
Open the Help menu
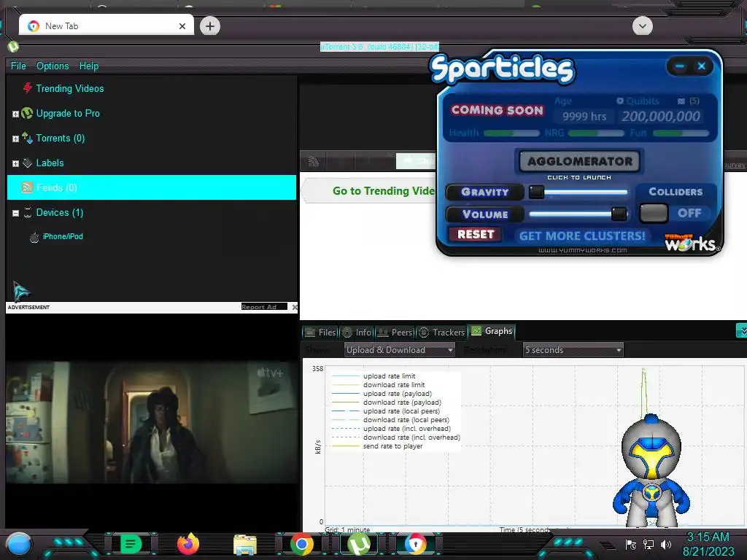coord(88,66)
